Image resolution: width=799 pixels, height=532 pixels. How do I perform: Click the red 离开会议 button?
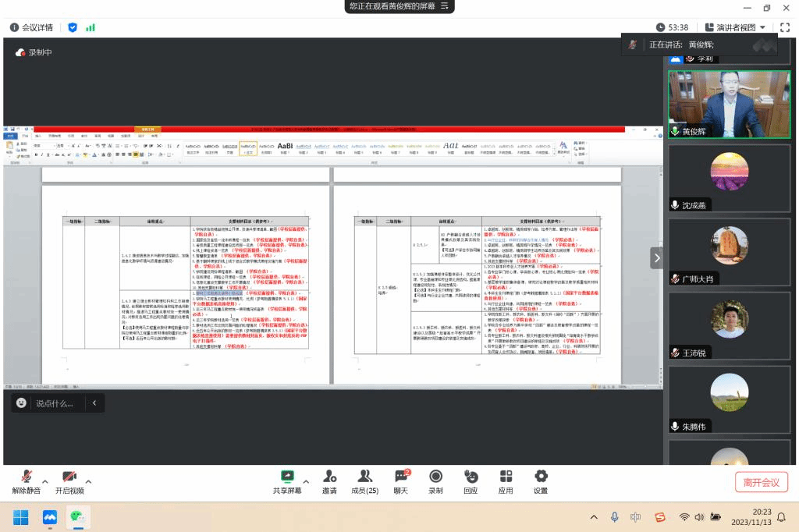tap(761, 482)
